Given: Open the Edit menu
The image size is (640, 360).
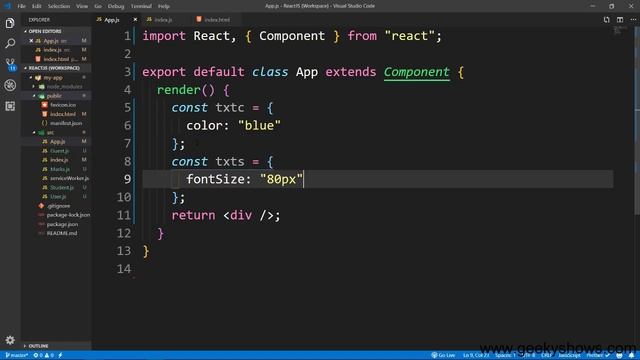Looking at the screenshot, I should coord(37,6).
